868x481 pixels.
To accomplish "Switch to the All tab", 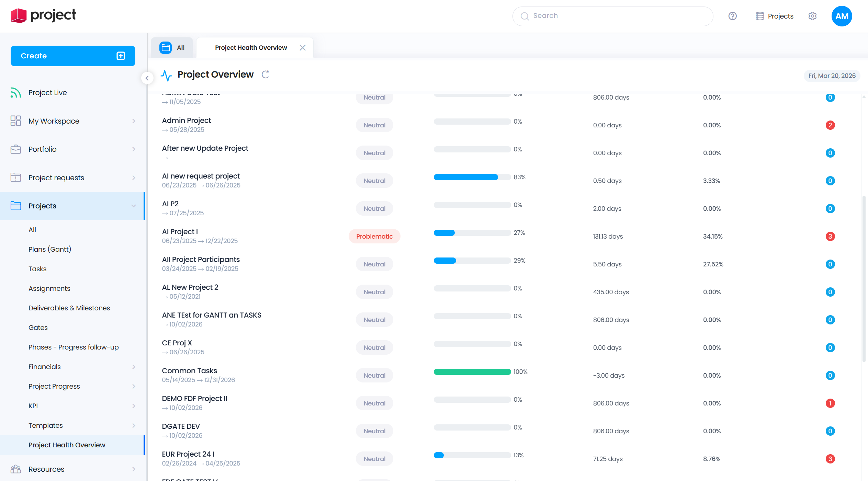I will (173, 48).
